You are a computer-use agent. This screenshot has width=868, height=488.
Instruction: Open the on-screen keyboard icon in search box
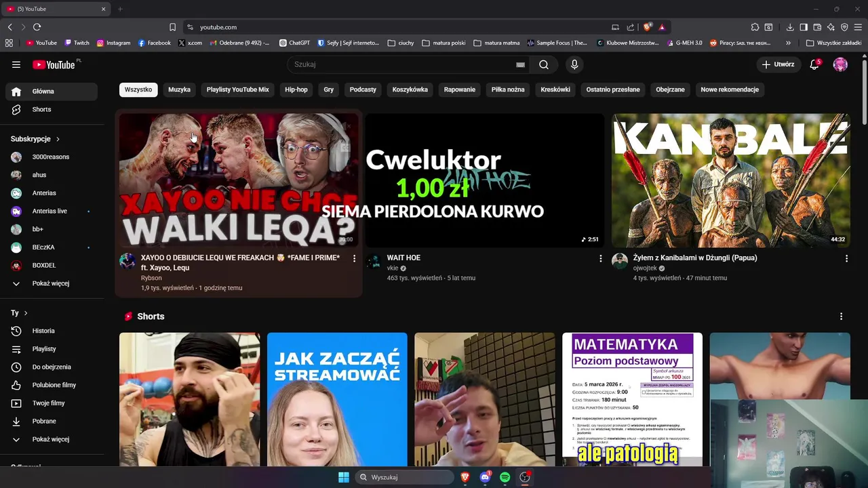coord(520,64)
